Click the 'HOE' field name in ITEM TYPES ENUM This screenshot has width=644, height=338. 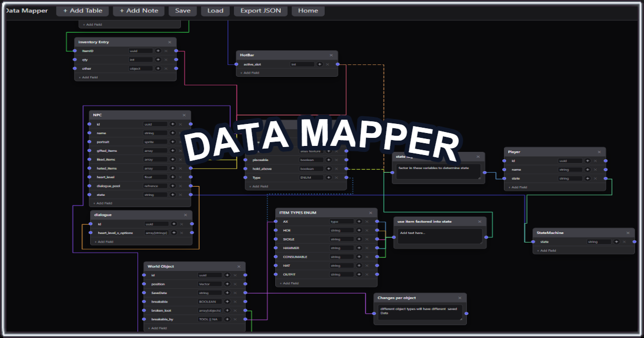[x=287, y=230]
